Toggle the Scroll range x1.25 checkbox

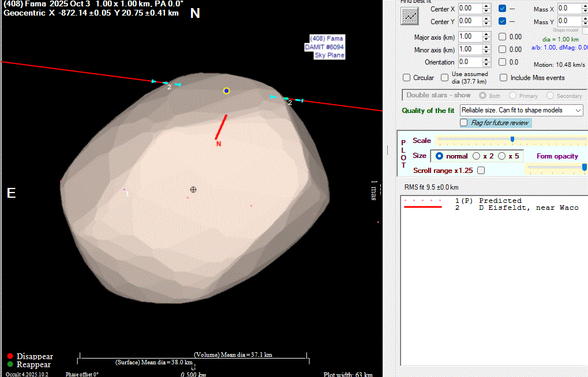click(481, 171)
